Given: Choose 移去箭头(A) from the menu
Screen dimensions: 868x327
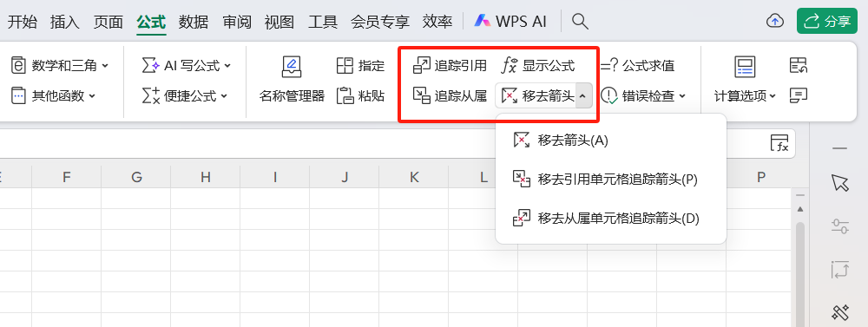Looking at the screenshot, I should [610, 141].
